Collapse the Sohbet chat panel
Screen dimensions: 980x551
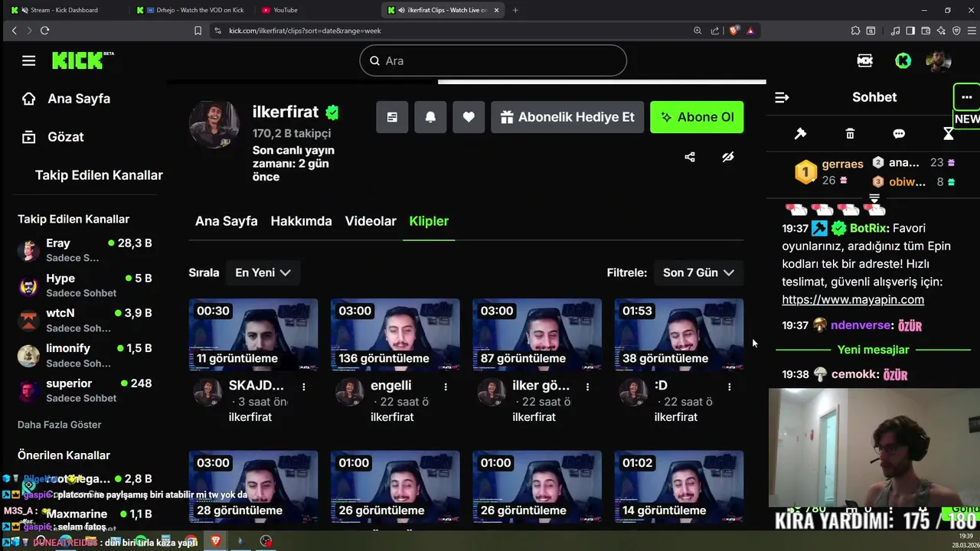coord(782,97)
